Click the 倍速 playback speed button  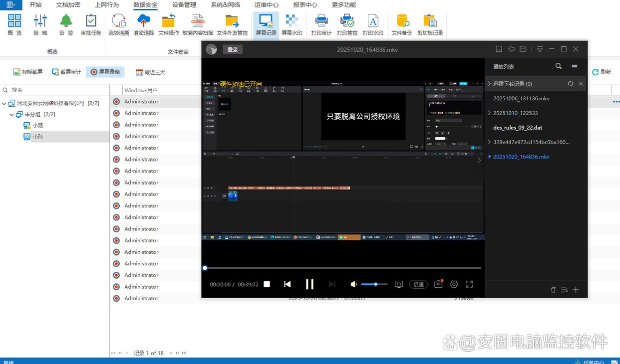(419, 284)
